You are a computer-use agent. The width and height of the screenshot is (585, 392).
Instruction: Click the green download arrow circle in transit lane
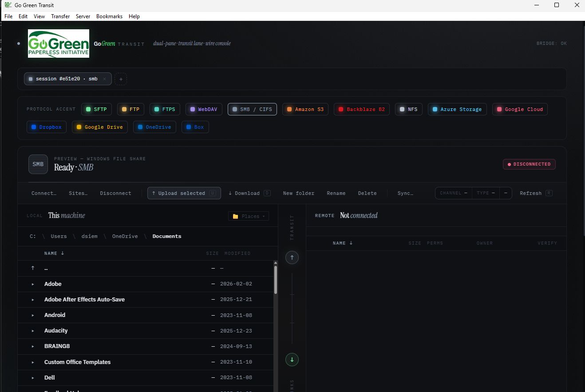pyautogui.click(x=292, y=360)
